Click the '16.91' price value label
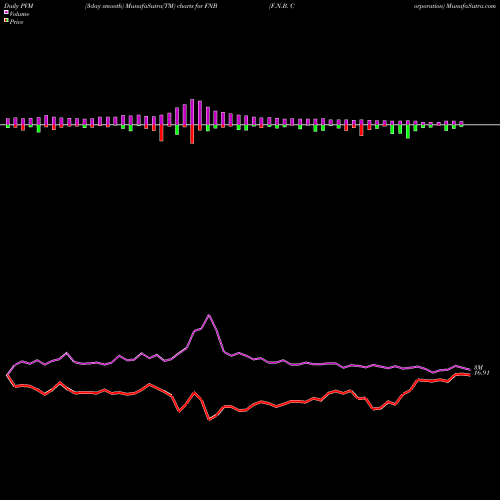 point(482,373)
